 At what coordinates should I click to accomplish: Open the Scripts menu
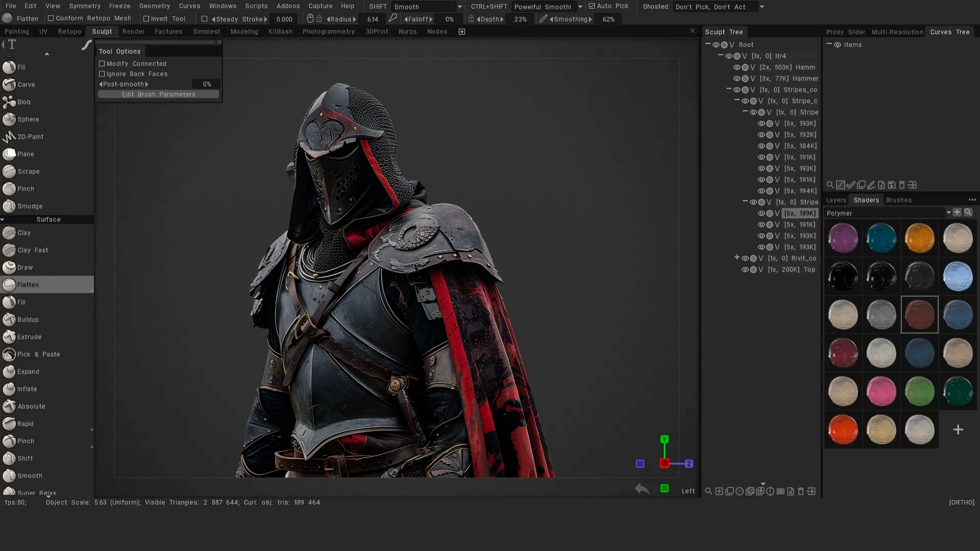(x=256, y=6)
